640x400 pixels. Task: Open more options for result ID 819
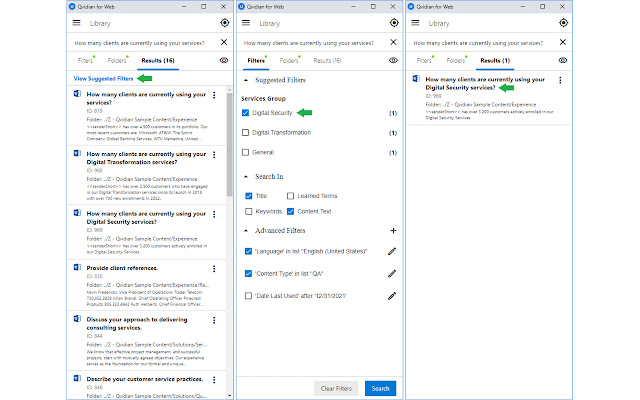(x=214, y=95)
